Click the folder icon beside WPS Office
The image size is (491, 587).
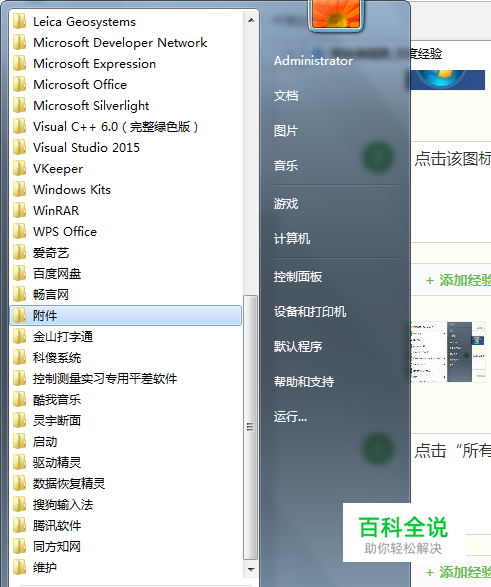pos(19,231)
